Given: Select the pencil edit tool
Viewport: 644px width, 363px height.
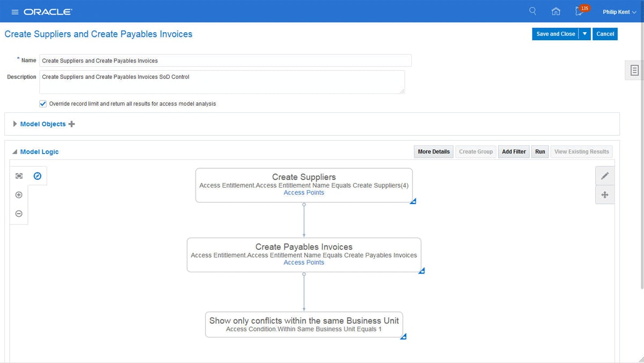Looking at the screenshot, I should click(605, 176).
